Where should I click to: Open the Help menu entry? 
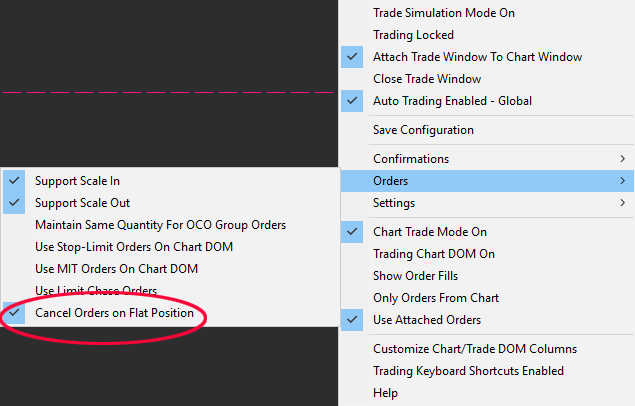pyautogui.click(x=385, y=393)
